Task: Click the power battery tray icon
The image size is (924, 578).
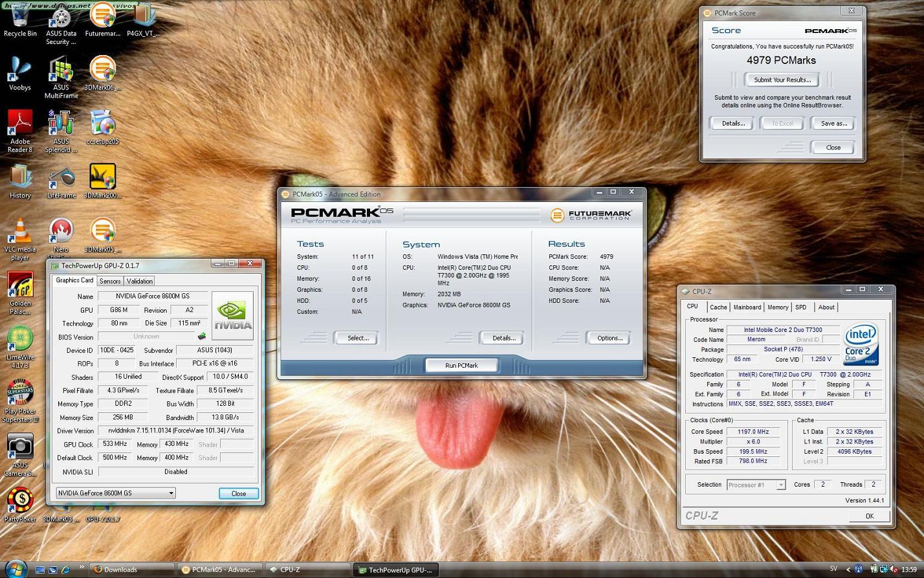Action: coord(874,570)
